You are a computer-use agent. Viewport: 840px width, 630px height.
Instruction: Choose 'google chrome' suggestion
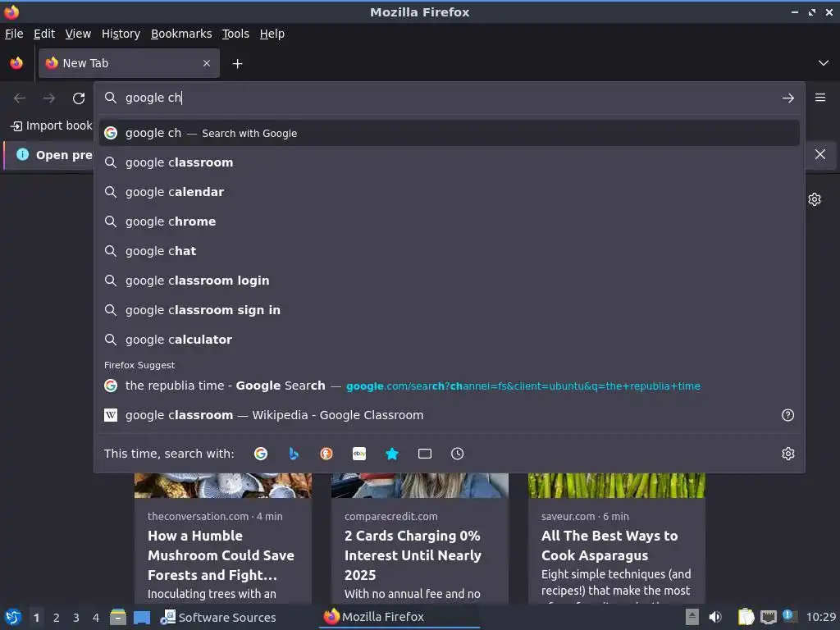[449, 221]
